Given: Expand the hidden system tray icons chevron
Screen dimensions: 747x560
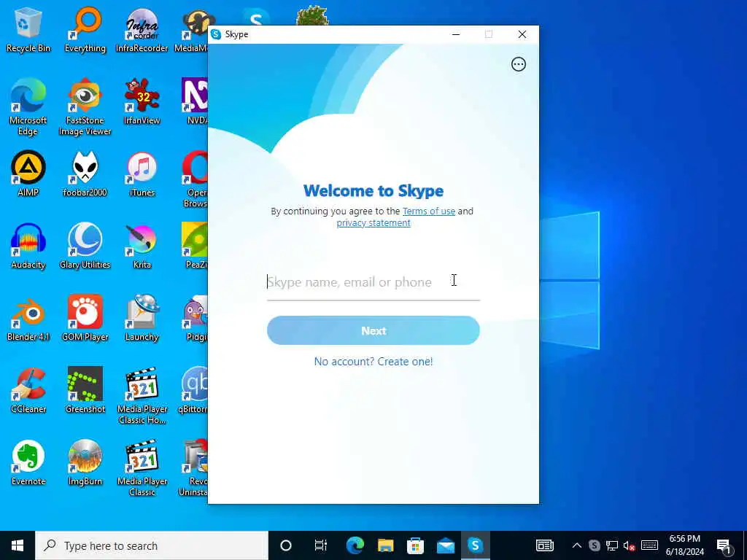Looking at the screenshot, I should pos(576,545).
